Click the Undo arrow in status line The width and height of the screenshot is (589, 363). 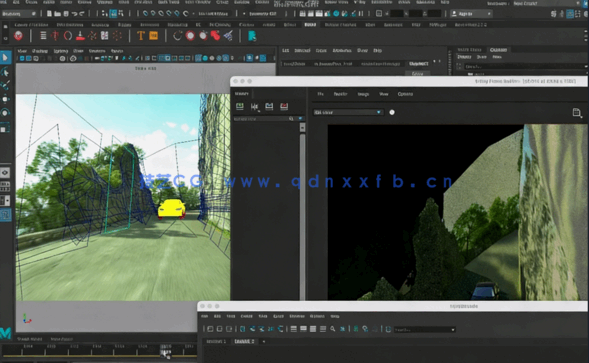tap(74, 14)
